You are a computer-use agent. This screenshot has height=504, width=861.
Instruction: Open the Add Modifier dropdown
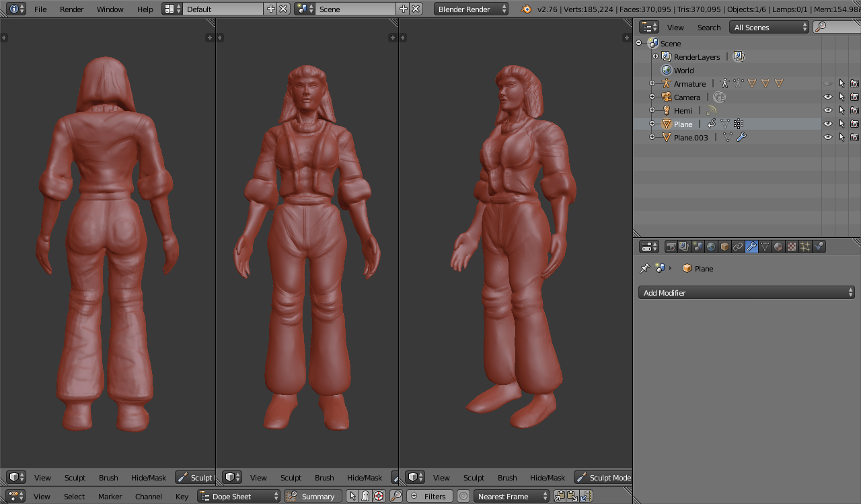(746, 292)
